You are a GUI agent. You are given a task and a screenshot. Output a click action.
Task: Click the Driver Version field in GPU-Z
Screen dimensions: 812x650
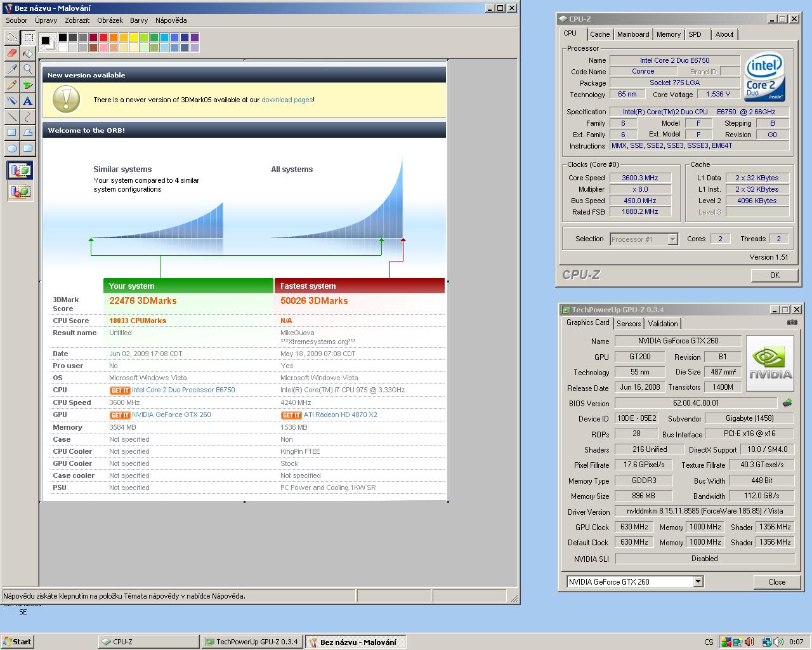click(x=705, y=511)
